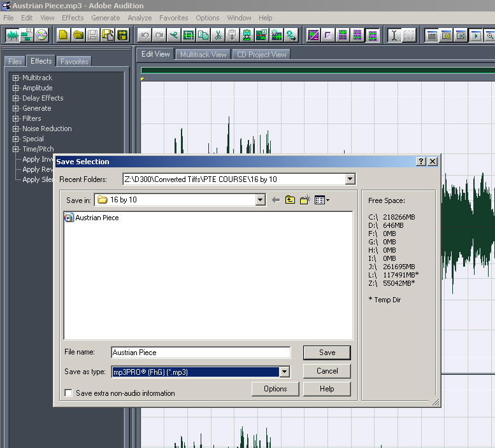495x448 pixels.
Task: Click the waveform icon with the white star
Action: 276,35
